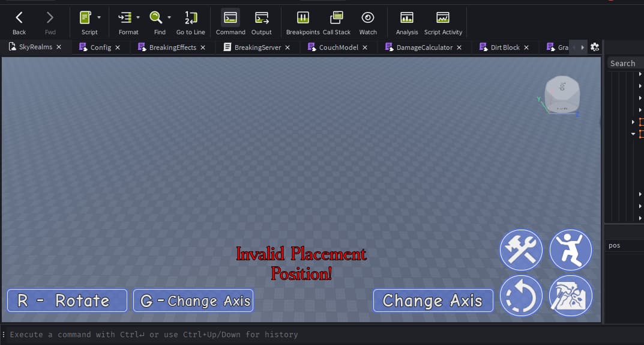644x345 pixels.
Task: Open Script Activity tool
Action: coord(443,23)
